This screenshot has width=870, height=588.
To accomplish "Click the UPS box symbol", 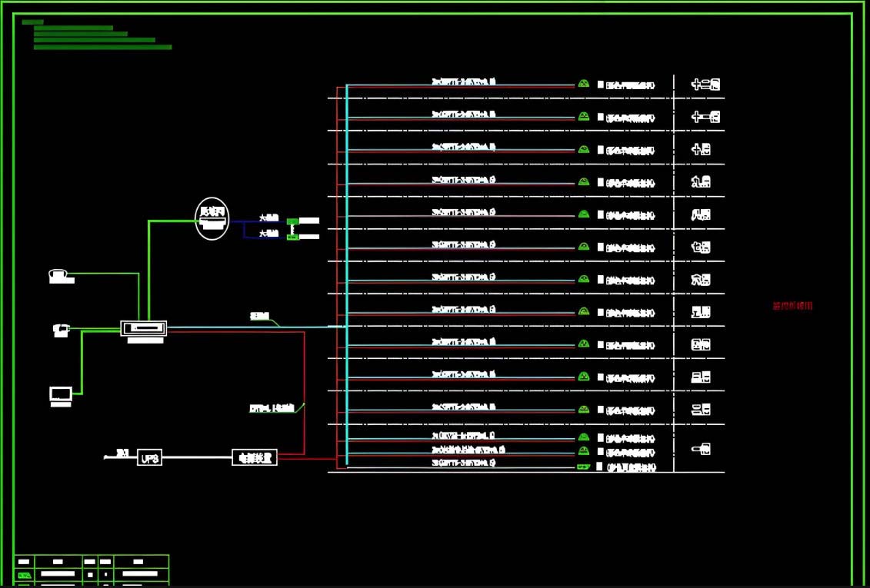I will click(150, 457).
